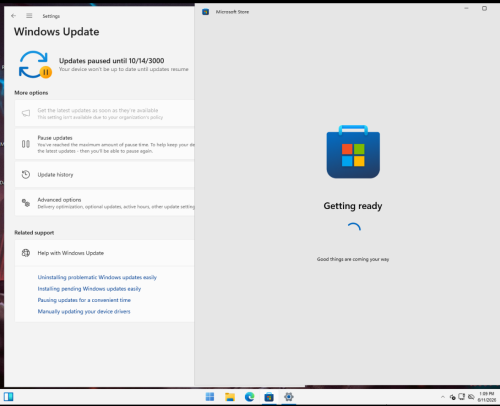This screenshot has height=406, width=500.
Task: Click the Windows Update page heading
Action: pyautogui.click(x=57, y=32)
